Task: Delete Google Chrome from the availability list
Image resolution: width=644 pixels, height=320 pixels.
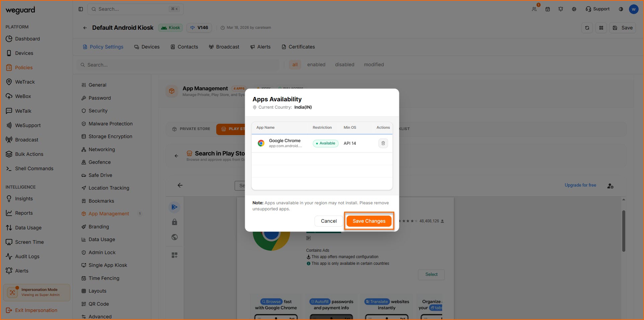Action: point(383,143)
